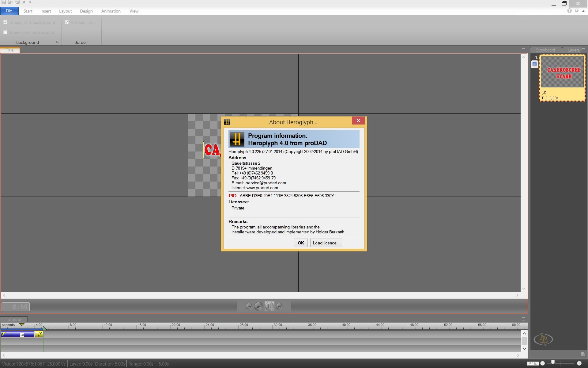Click the yellow playhead marker on timeline ruler
The image size is (588, 368).
click(x=22, y=324)
